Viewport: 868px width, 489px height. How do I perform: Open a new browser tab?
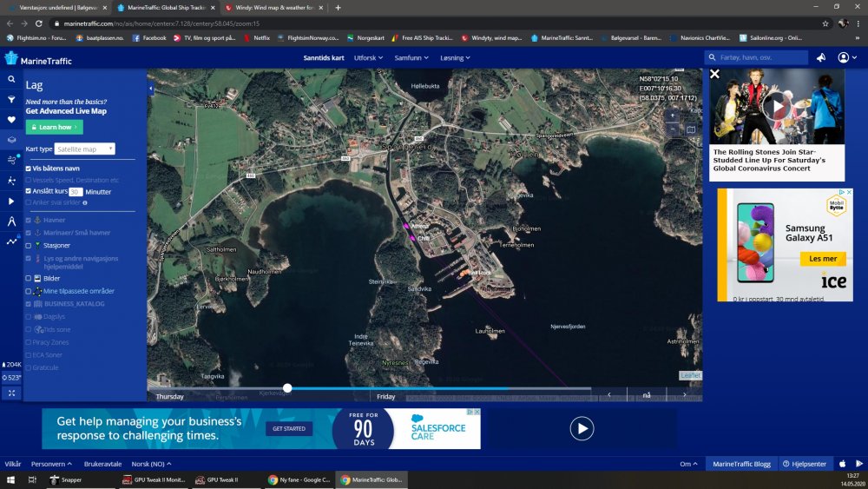point(338,8)
